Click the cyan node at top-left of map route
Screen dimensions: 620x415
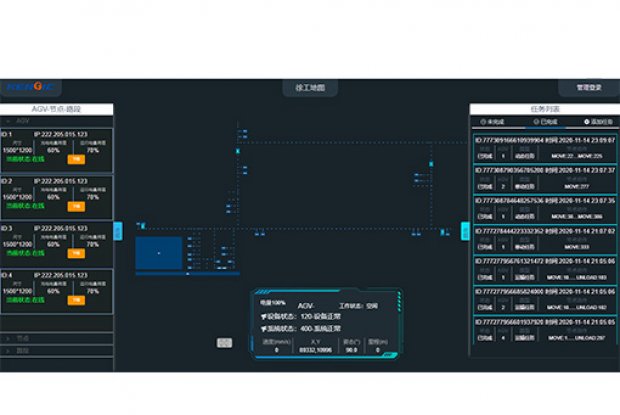click(238, 150)
